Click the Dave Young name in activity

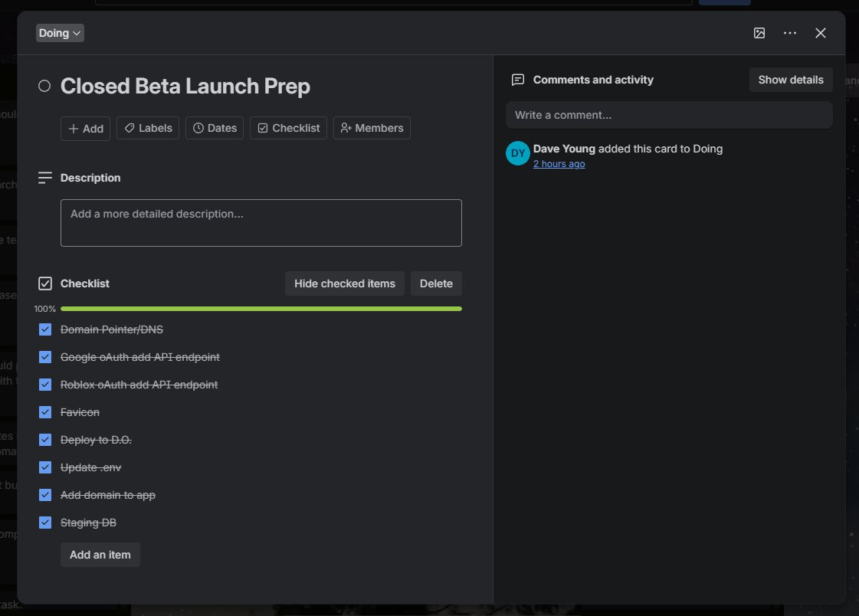click(x=564, y=149)
